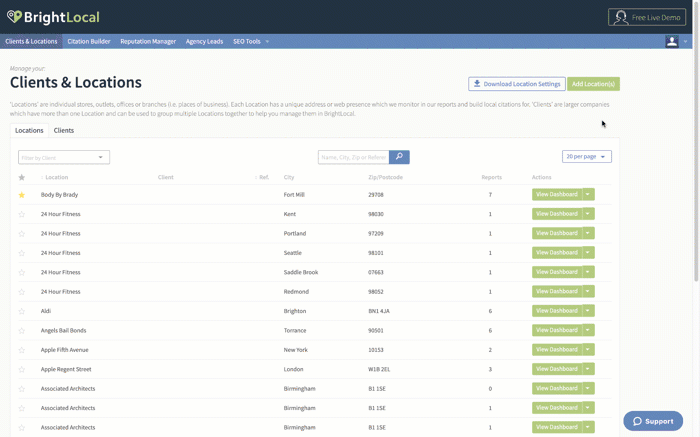Screen dimensions: 700x437
Task: Open Clients & Locations nav item
Action: 31,42
